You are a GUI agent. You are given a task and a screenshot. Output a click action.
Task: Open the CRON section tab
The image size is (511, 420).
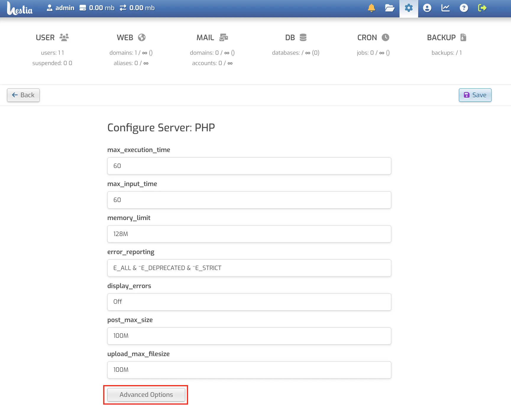pos(373,38)
